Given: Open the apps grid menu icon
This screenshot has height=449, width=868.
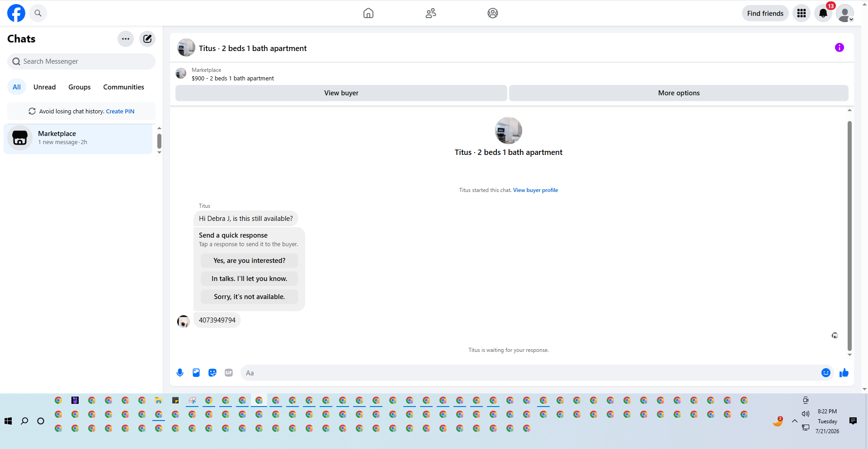Looking at the screenshot, I should 802,13.
